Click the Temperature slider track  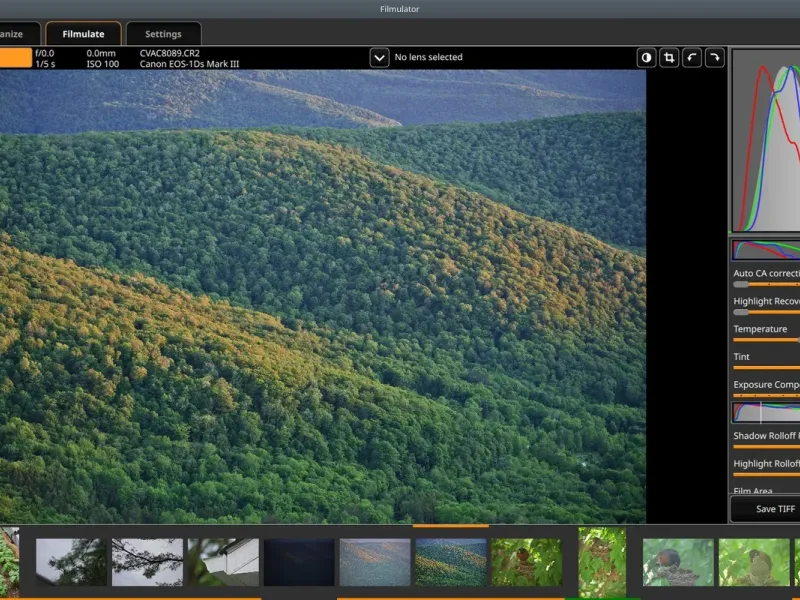click(x=767, y=340)
